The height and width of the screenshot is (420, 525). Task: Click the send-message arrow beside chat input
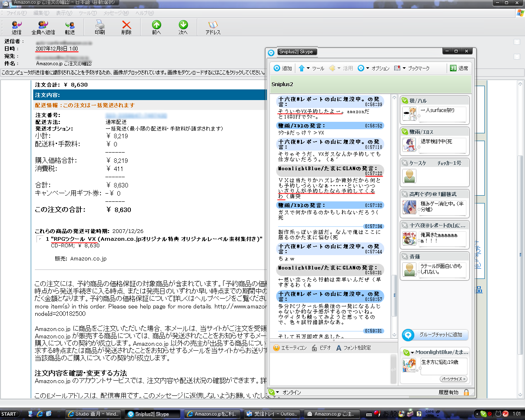tap(394, 370)
